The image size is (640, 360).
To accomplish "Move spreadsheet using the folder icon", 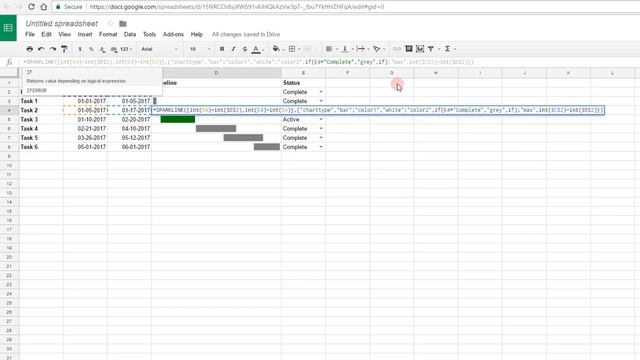I will pyautogui.click(x=123, y=24).
